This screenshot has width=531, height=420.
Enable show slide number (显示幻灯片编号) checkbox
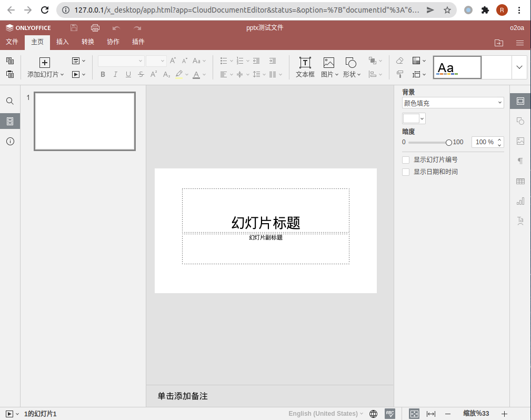[406, 159]
